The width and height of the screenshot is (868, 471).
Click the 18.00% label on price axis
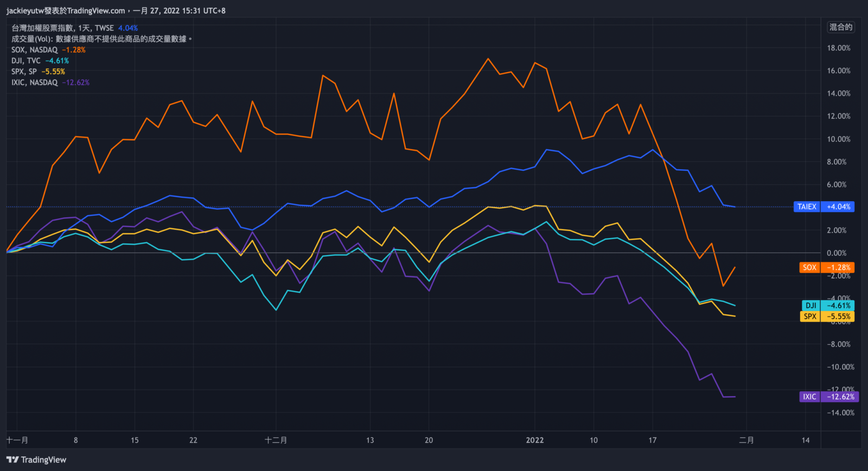[838, 48]
